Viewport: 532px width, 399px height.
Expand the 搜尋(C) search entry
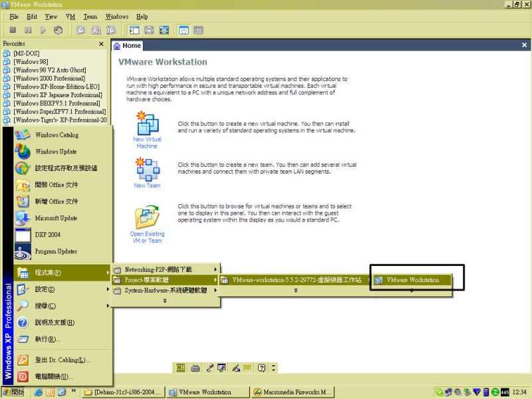63,306
